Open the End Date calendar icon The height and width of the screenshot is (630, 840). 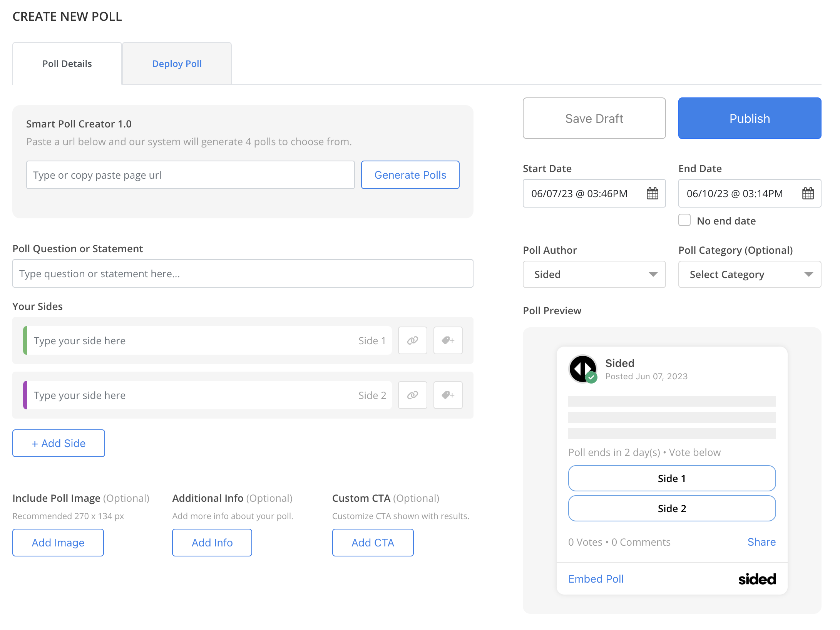point(808,193)
